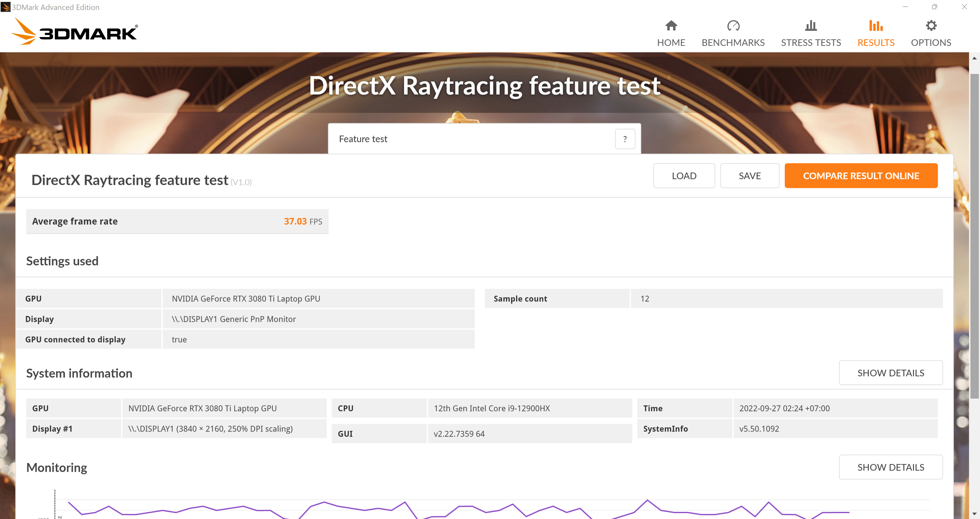Click '\\.\DISPLAY1 Generic PnP Monitor' value
The height and width of the screenshot is (519, 980).
click(234, 319)
